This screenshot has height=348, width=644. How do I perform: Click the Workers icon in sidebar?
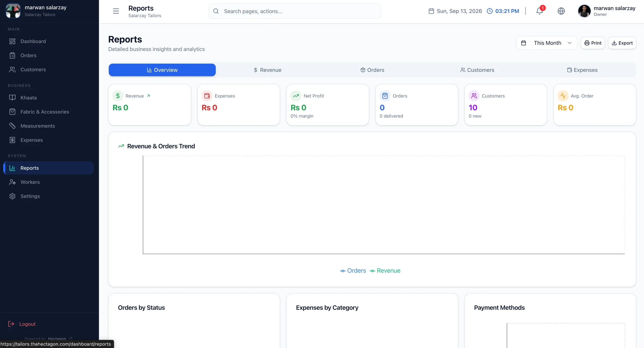point(12,182)
